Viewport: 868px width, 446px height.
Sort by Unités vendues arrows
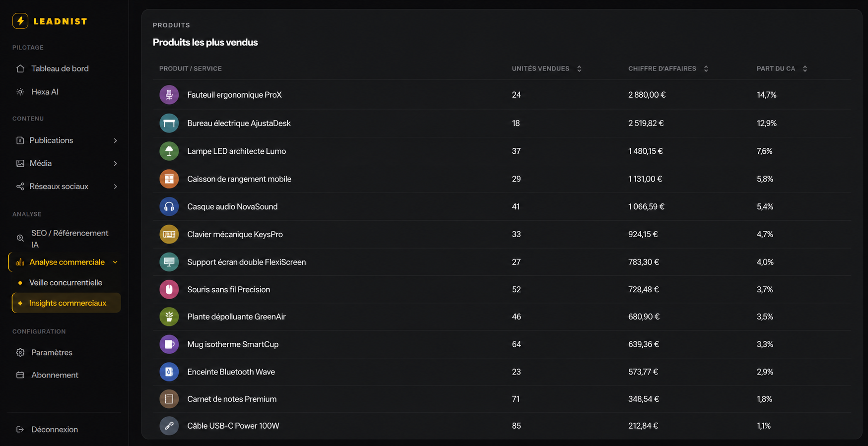point(579,68)
